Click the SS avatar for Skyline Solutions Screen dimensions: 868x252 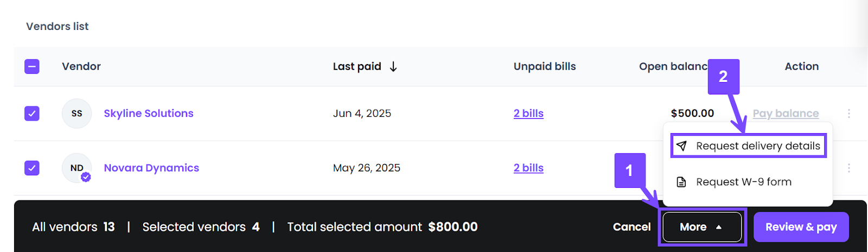(x=77, y=114)
